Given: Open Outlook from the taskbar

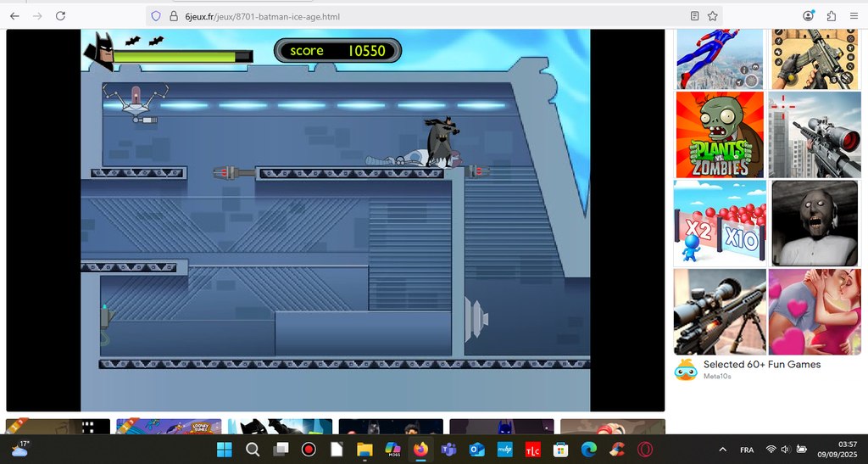Looking at the screenshot, I should (476, 449).
